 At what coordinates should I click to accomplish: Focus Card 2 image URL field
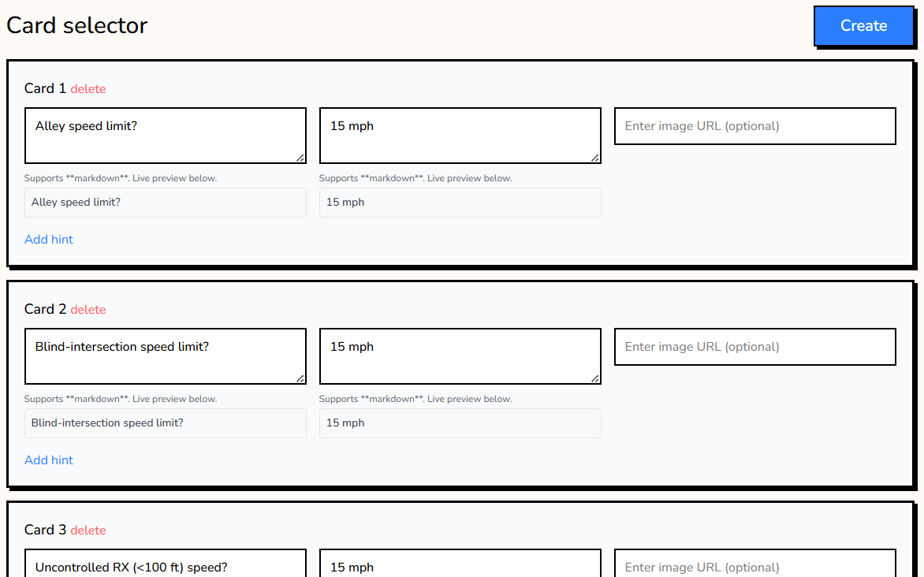(x=754, y=347)
